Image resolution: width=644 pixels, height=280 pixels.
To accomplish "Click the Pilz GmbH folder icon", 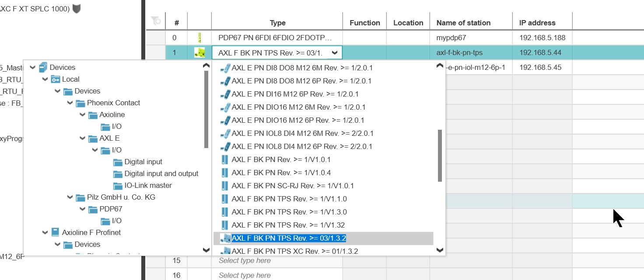I will point(80,197).
